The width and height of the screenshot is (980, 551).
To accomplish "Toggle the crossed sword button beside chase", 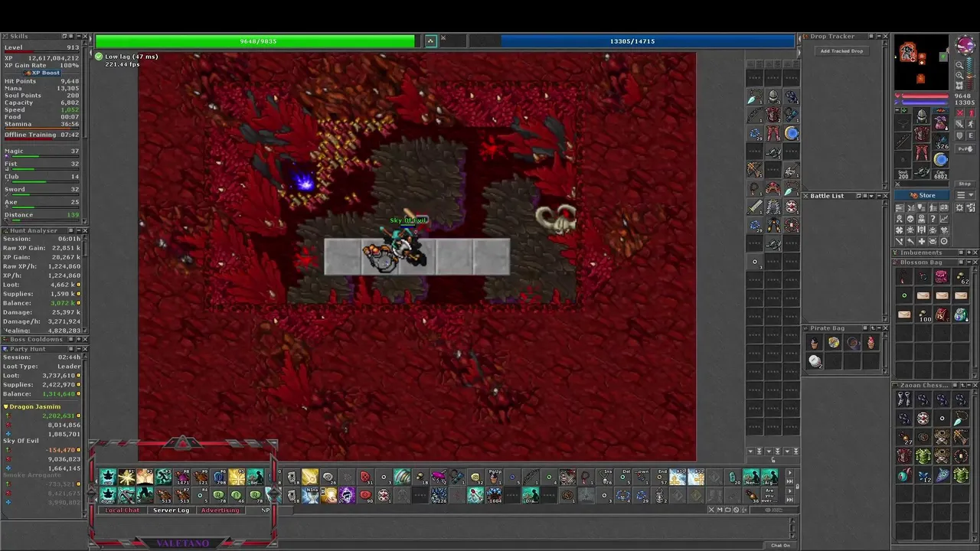I will 960,124.
